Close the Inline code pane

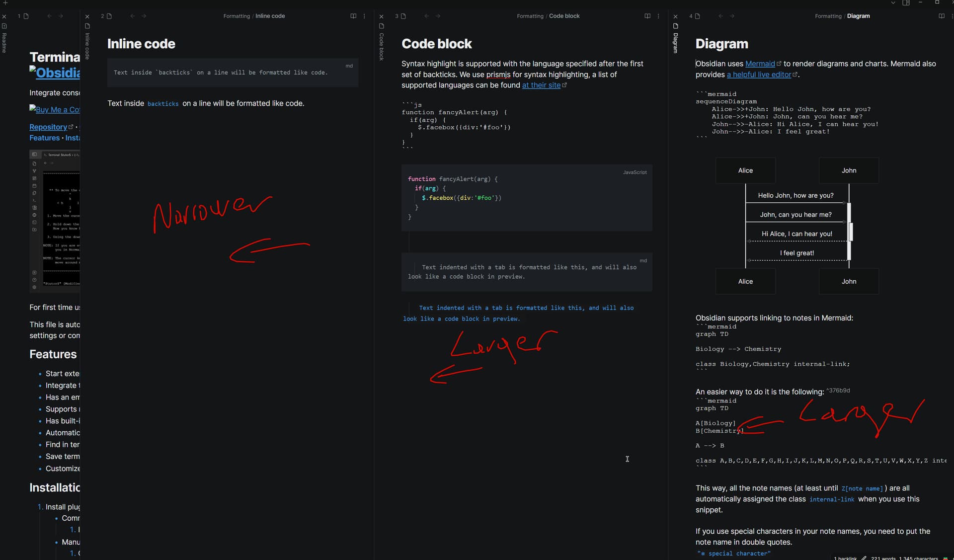(x=87, y=16)
